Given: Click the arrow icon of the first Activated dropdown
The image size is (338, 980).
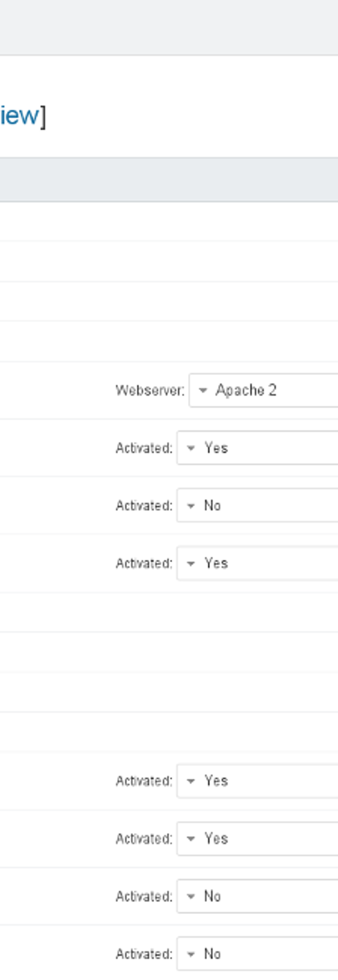Looking at the screenshot, I should click(191, 448).
